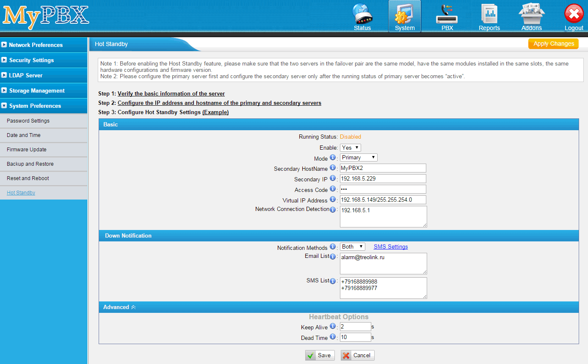This screenshot has height=364, width=588.
Task: Open Backup and Restore menu item
Action: [x=30, y=164]
